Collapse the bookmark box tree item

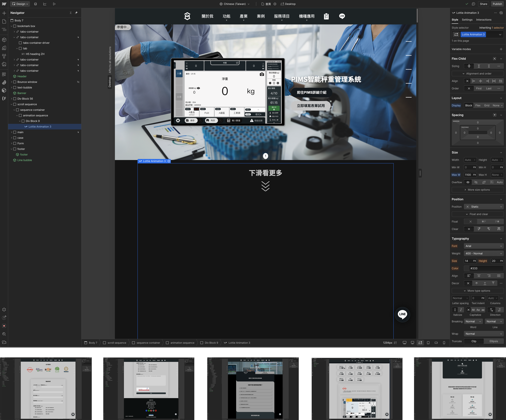click(x=11, y=26)
